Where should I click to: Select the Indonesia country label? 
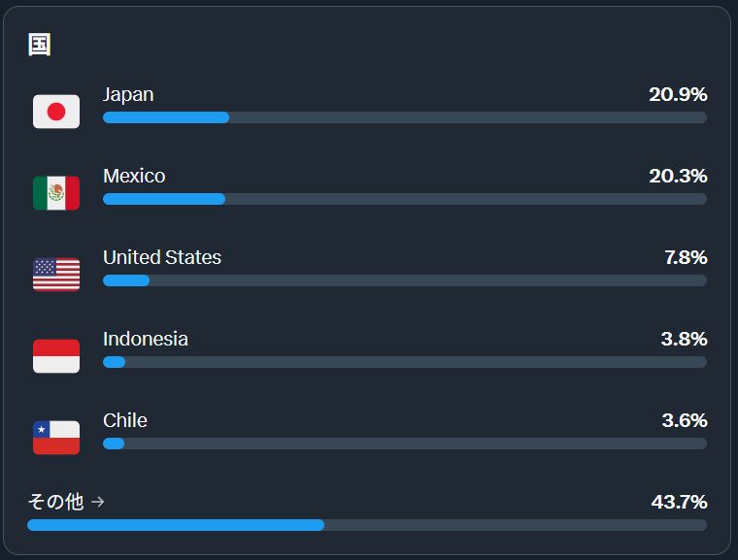(x=146, y=339)
